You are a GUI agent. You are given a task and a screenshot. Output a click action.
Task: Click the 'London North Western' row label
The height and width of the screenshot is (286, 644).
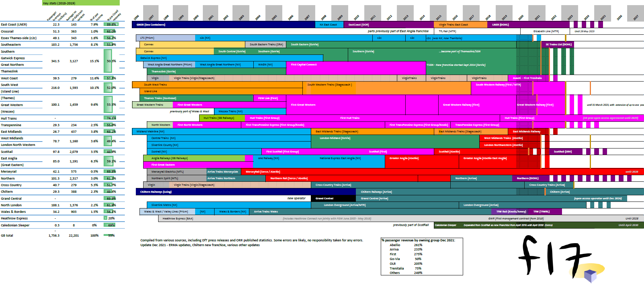tap(18, 145)
